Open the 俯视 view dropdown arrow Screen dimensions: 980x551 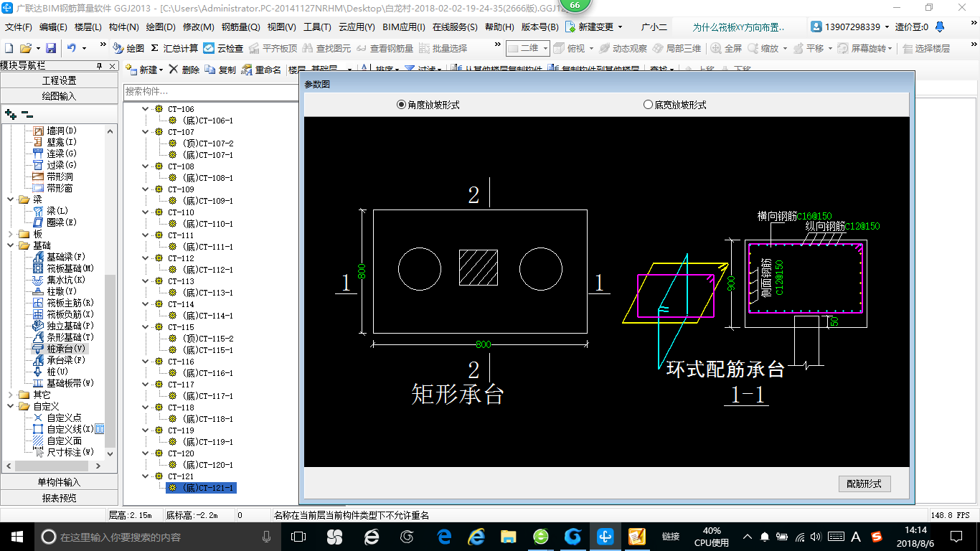point(593,48)
